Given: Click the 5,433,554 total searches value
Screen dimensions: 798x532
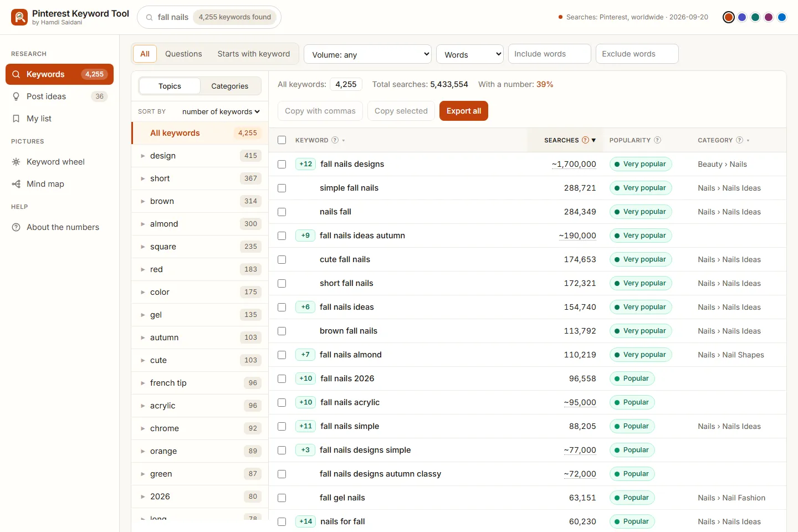Looking at the screenshot, I should click(x=449, y=84).
